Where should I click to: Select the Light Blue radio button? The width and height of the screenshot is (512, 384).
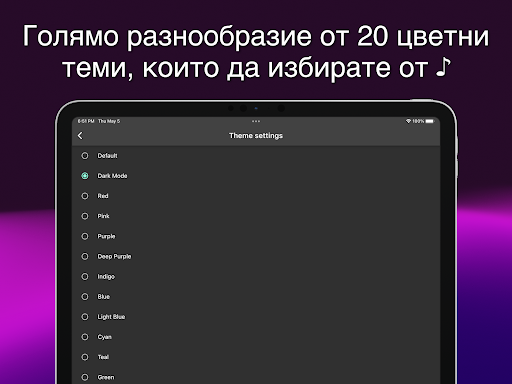[85, 317]
